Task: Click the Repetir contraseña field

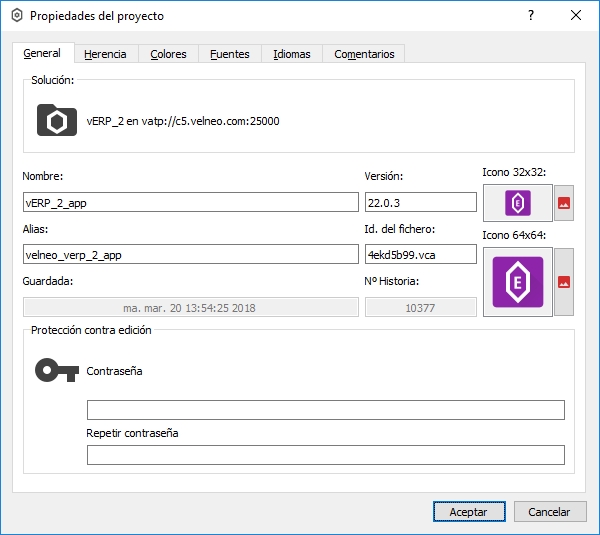Action: (x=325, y=456)
